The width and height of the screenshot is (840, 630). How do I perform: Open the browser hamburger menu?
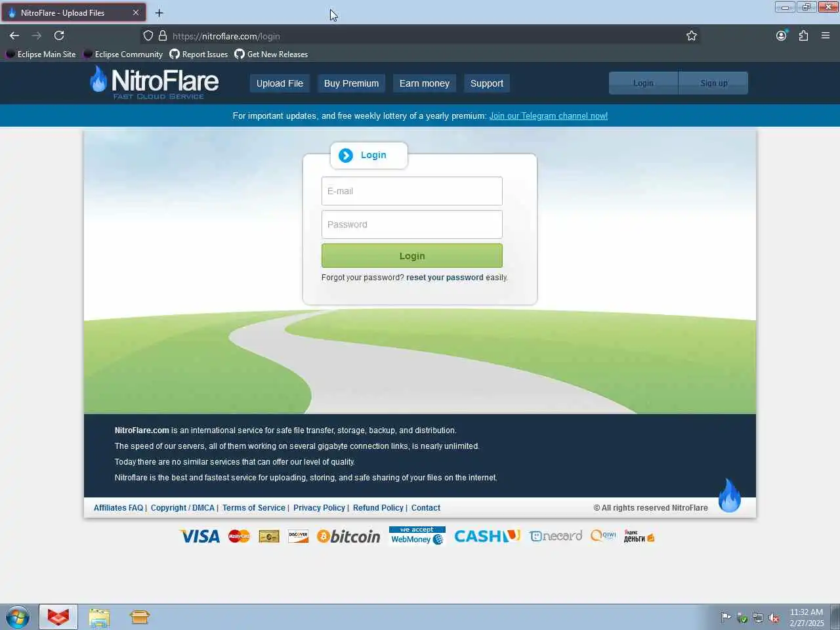tap(826, 35)
